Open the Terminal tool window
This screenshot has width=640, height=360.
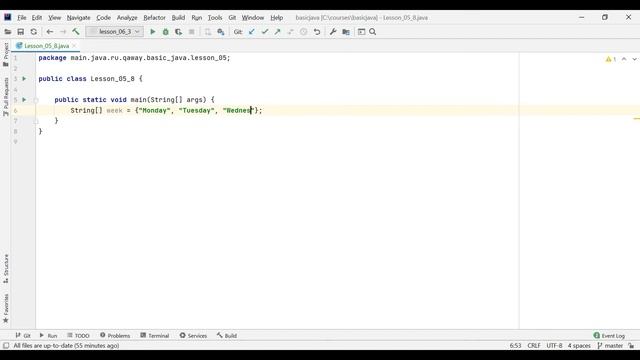click(154, 336)
